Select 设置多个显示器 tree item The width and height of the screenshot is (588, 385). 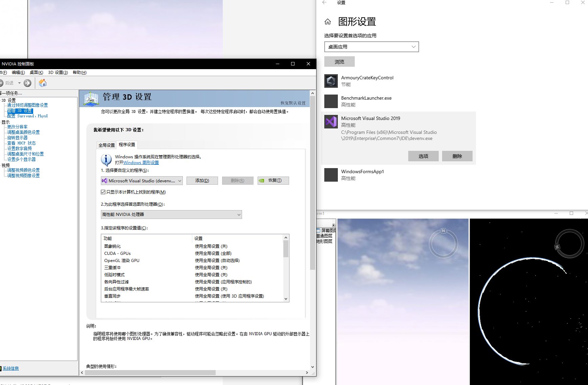[x=21, y=160]
